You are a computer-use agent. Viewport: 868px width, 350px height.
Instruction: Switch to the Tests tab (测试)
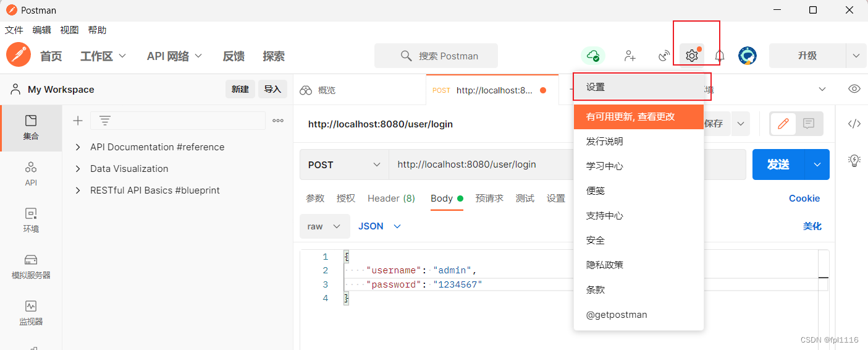525,198
